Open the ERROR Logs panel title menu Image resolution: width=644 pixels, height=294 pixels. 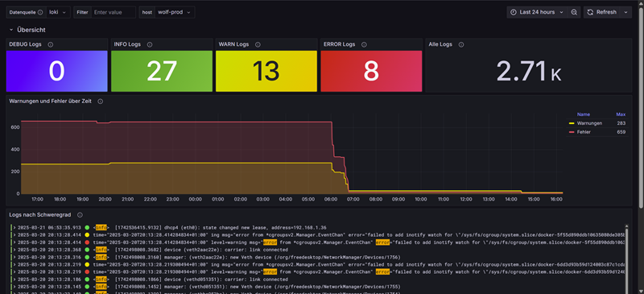tap(339, 44)
